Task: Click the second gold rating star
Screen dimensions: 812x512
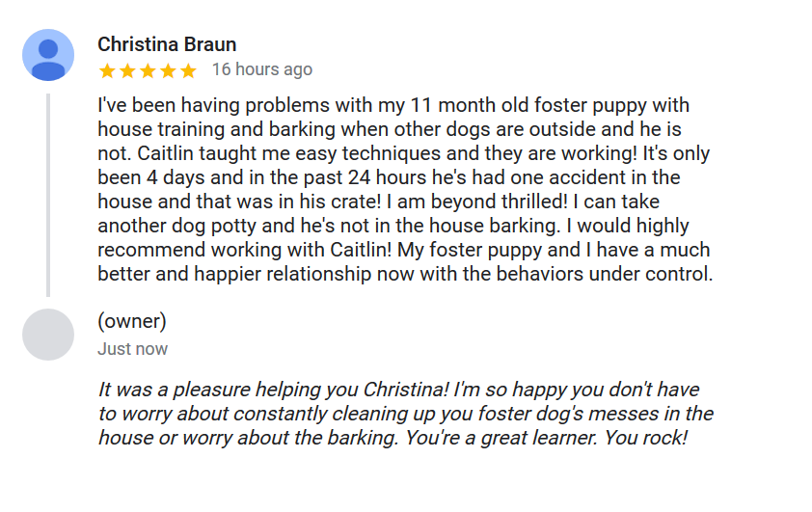Action: pos(127,70)
